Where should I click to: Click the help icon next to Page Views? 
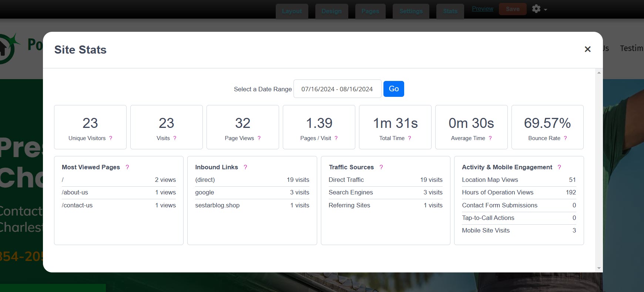tap(259, 138)
